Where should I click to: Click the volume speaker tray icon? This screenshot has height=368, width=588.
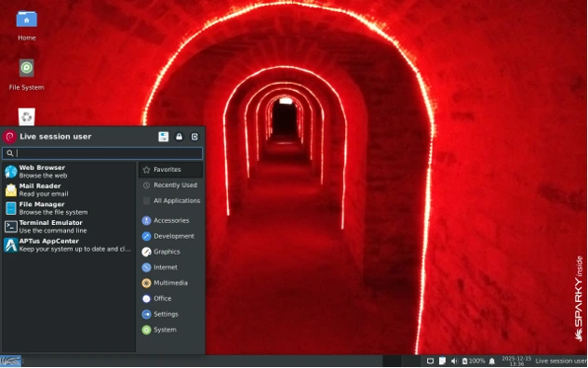454,361
